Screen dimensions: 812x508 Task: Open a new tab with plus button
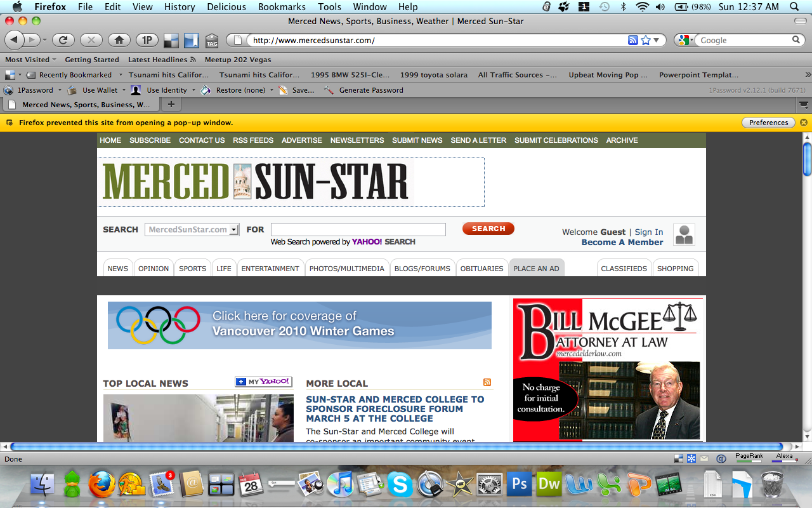(x=171, y=105)
